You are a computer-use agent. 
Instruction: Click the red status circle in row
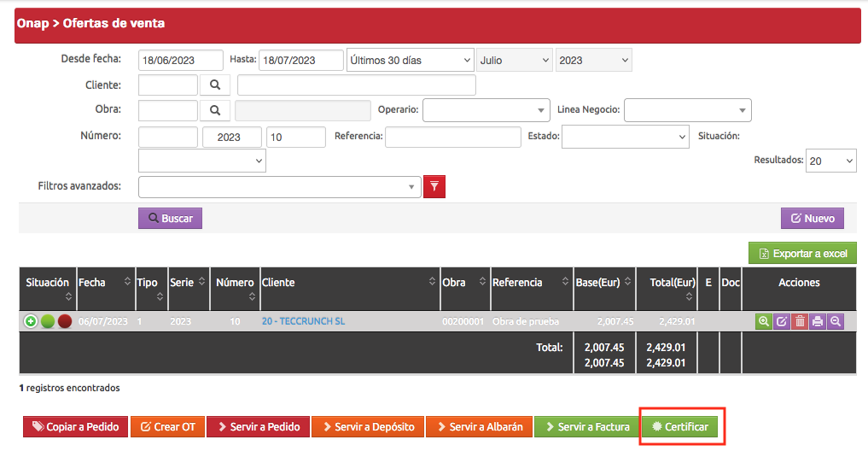[x=64, y=321]
